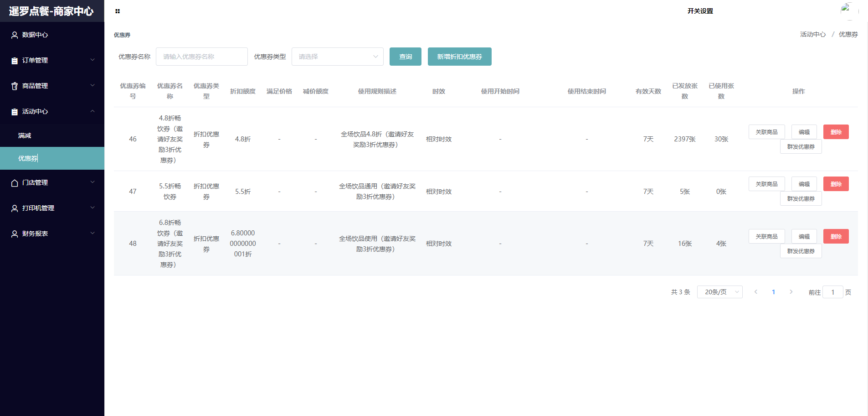
Task: Collapse the 活动中心 submenu chevron
Action: coord(92,111)
